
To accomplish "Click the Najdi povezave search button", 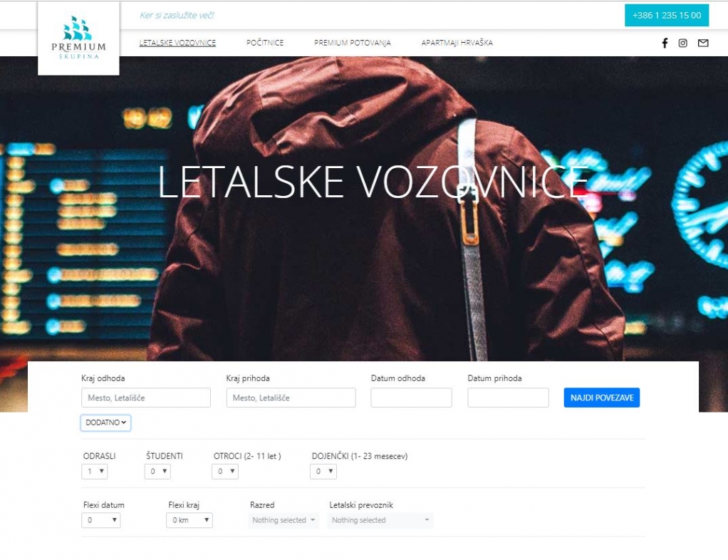I will (x=602, y=398).
